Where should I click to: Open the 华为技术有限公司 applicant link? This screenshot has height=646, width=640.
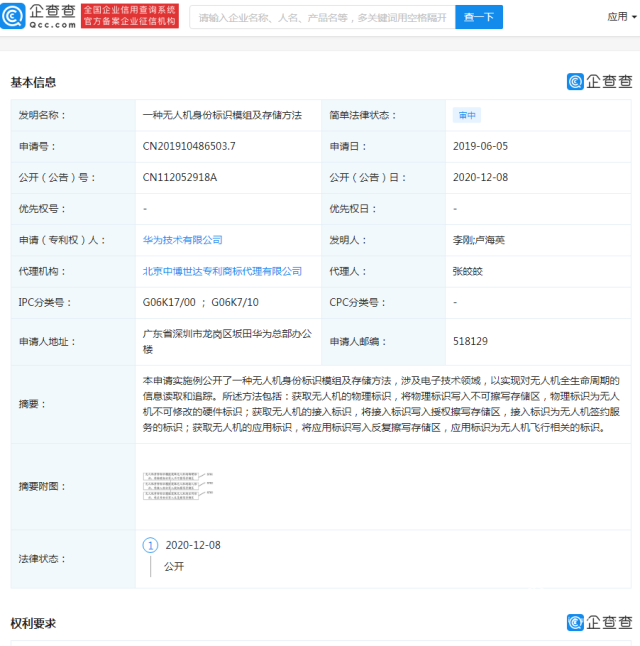(183, 240)
